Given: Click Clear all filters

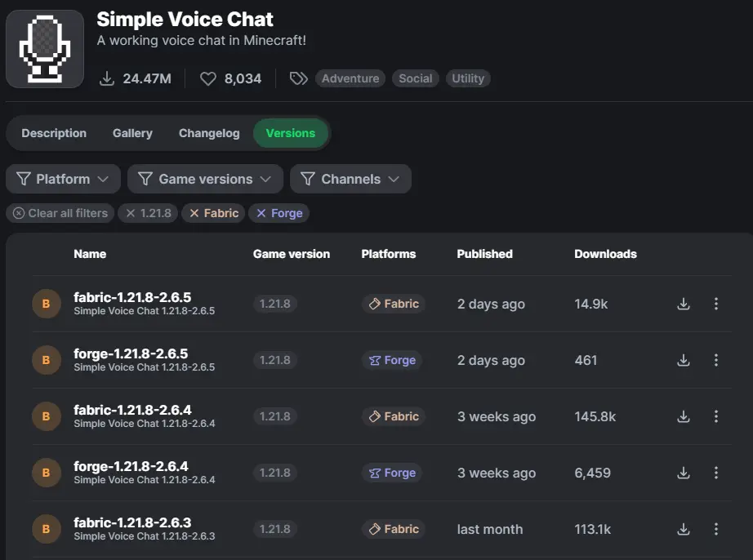Looking at the screenshot, I should [x=60, y=213].
